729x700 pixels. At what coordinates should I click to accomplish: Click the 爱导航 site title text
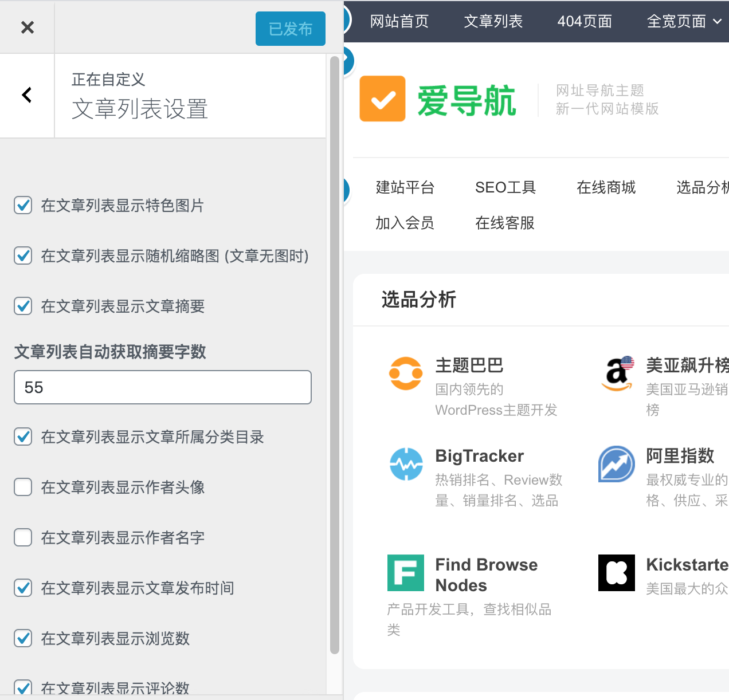467,101
